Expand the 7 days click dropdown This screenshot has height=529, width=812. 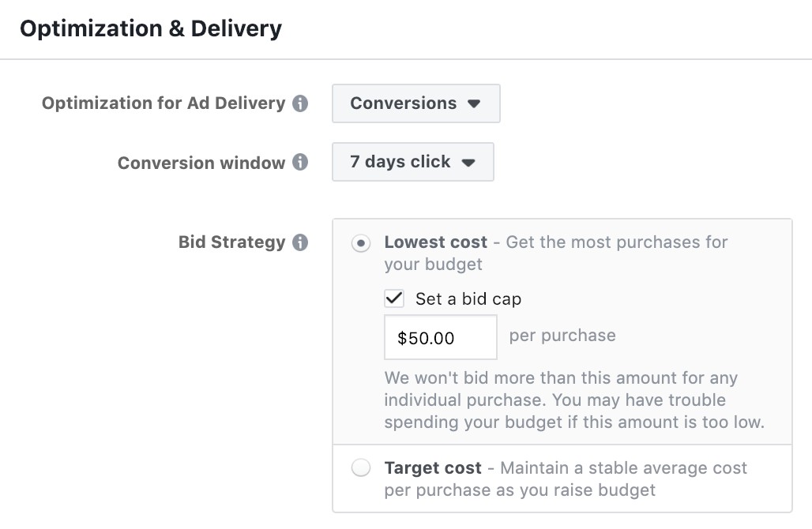(412, 162)
